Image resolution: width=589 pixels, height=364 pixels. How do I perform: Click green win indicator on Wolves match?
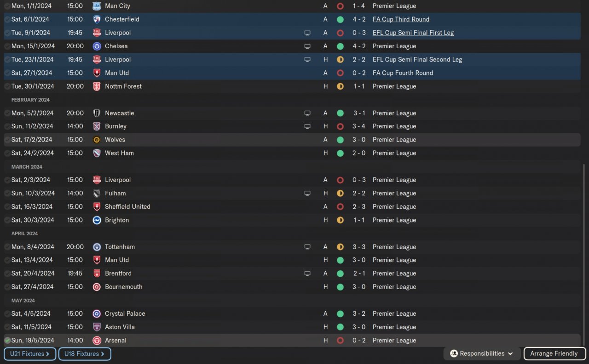340,140
